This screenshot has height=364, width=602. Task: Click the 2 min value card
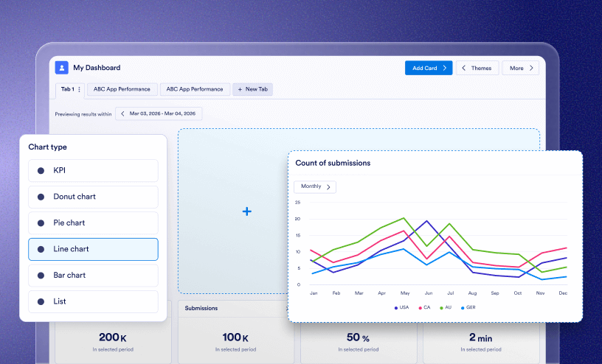tap(481, 337)
